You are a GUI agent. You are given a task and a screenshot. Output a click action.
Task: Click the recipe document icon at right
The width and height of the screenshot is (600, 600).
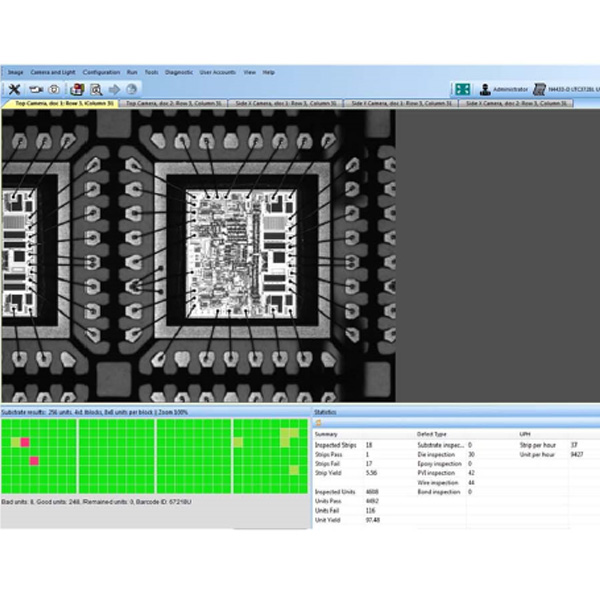click(539, 90)
